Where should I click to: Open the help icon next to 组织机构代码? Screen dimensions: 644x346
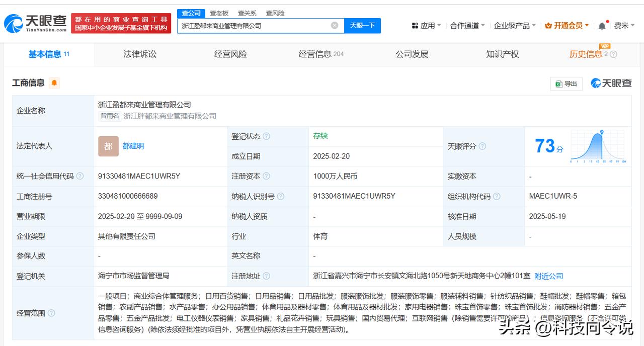tap(497, 197)
